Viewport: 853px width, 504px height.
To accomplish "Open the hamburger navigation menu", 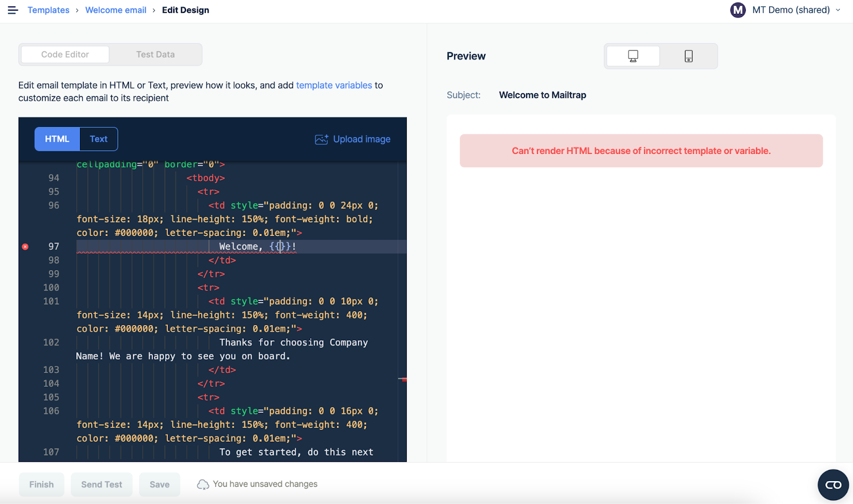I will pyautogui.click(x=13, y=10).
